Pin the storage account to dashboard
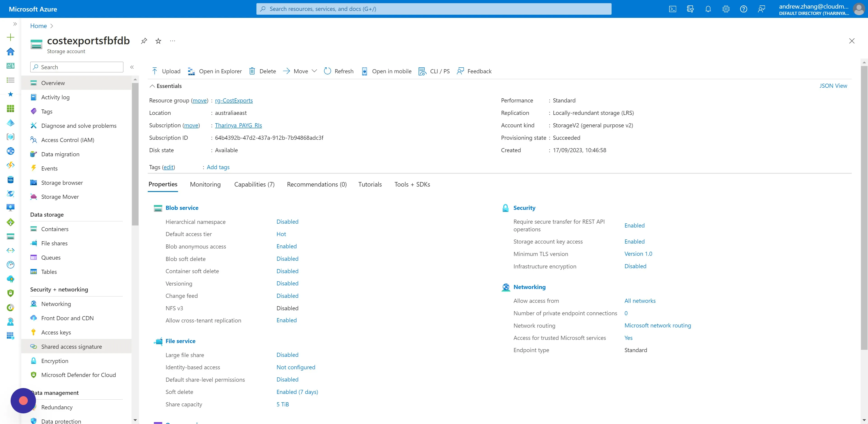 pos(144,41)
